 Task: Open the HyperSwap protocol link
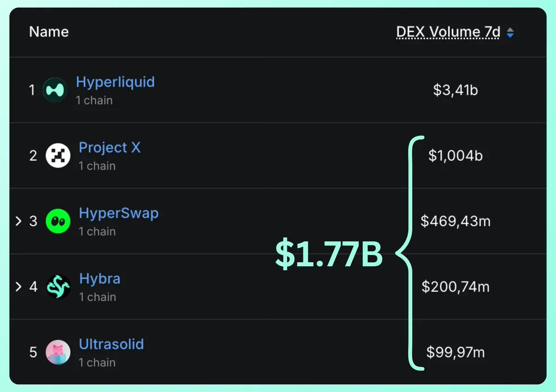[119, 213]
